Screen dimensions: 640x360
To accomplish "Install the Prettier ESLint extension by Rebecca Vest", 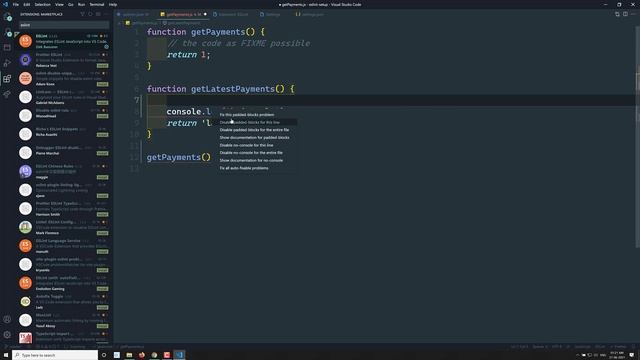I will (x=102, y=66).
